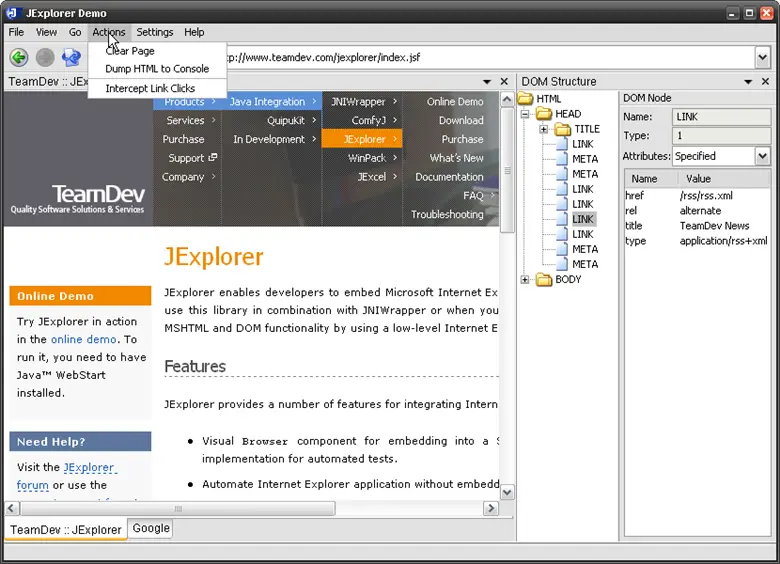Open the View menu
Image resolution: width=780 pixels, height=564 pixels.
coord(46,32)
